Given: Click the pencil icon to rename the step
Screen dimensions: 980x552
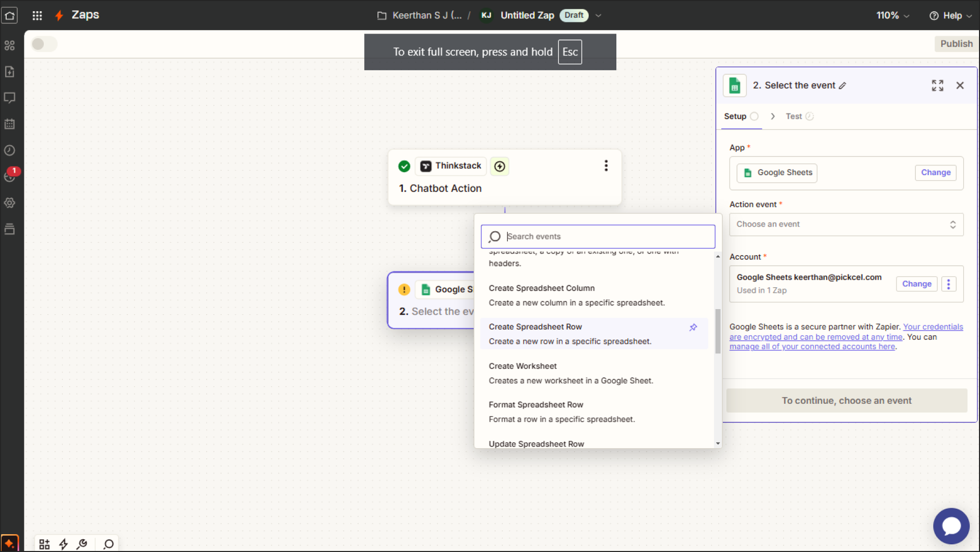Looking at the screenshot, I should 843,86.
